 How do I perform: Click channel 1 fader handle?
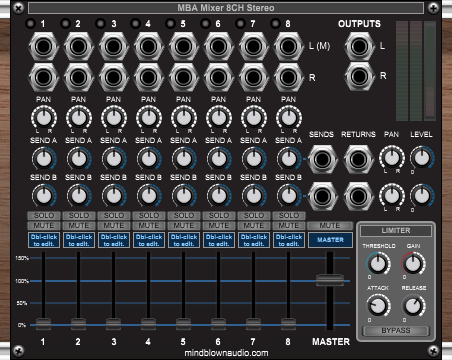(43, 324)
